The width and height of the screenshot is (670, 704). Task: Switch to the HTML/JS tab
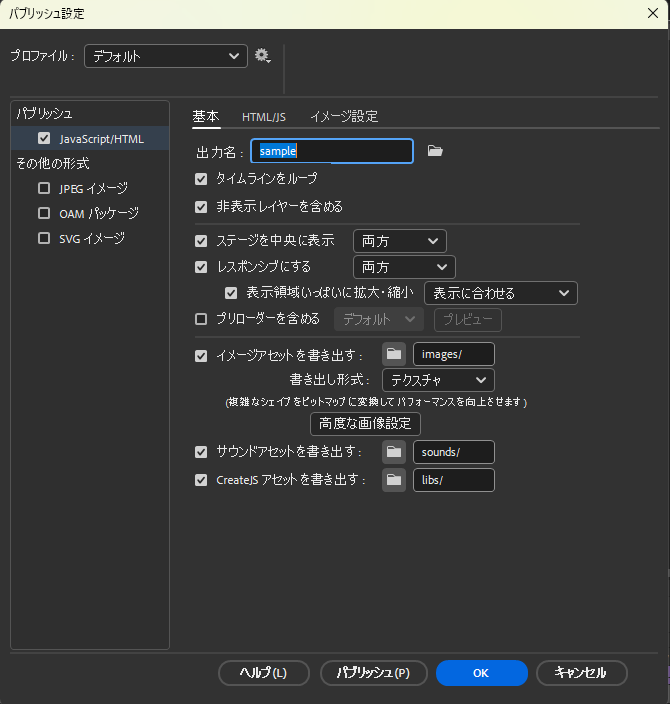(264, 117)
